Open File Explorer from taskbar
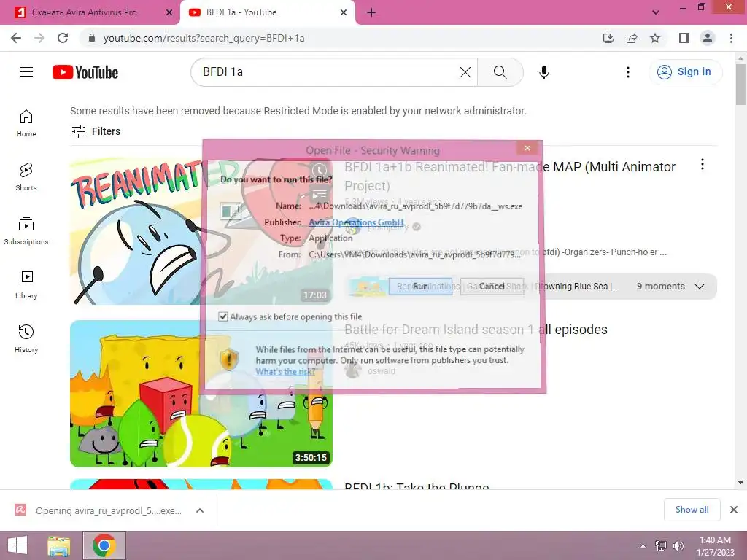This screenshot has height=560, width=747. tap(58, 545)
